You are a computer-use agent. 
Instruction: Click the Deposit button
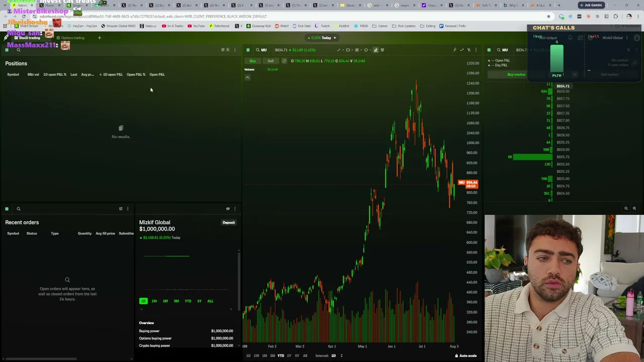coord(229,222)
